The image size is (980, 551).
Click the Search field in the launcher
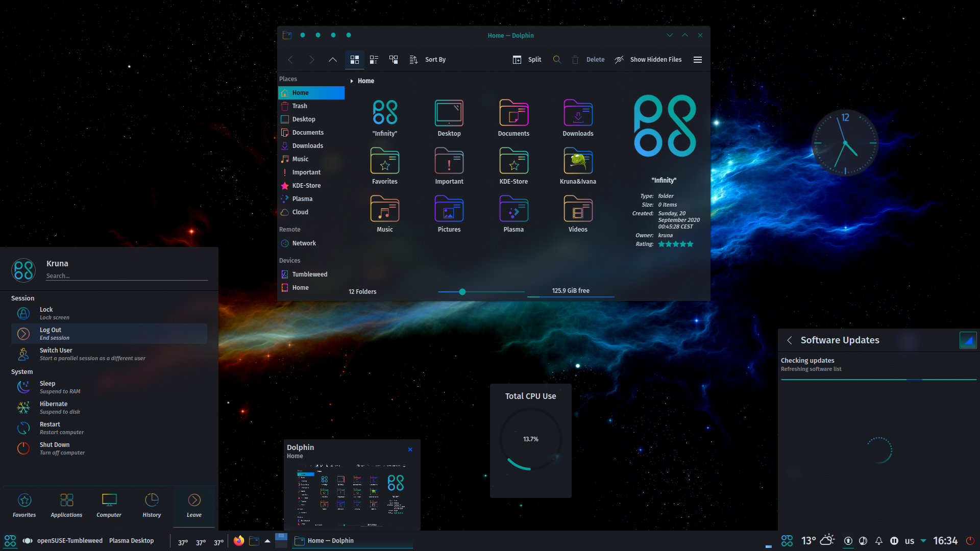127,275
